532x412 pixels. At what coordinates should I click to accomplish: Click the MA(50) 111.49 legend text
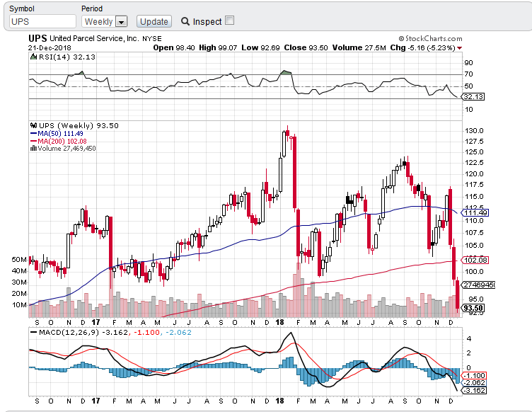point(60,133)
